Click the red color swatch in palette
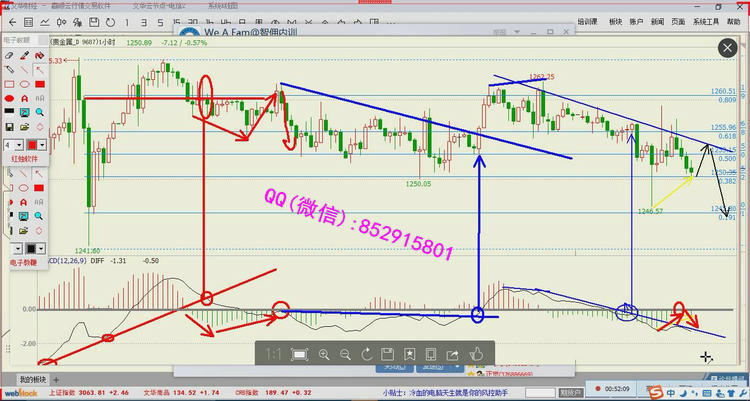Image resolution: width=750 pixels, height=401 pixels. click(31, 146)
